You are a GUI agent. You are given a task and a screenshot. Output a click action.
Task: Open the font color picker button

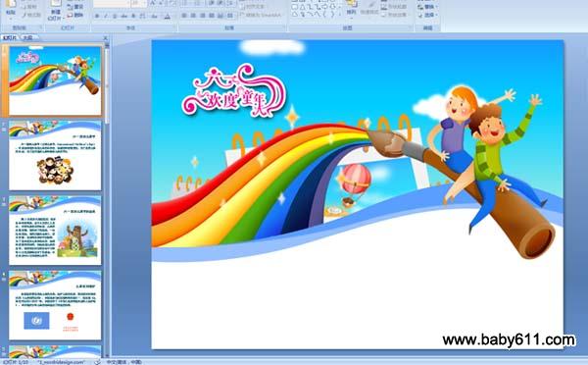coord(168,16)
